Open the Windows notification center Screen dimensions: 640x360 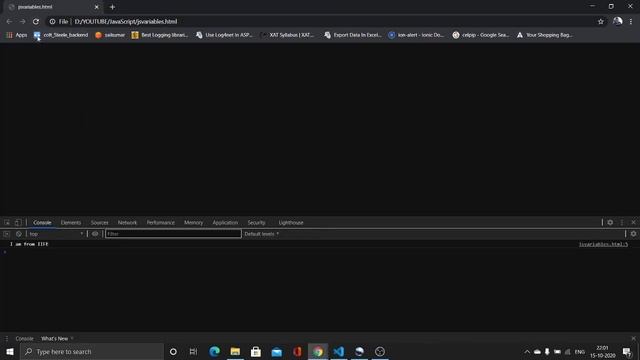[627, 351]
